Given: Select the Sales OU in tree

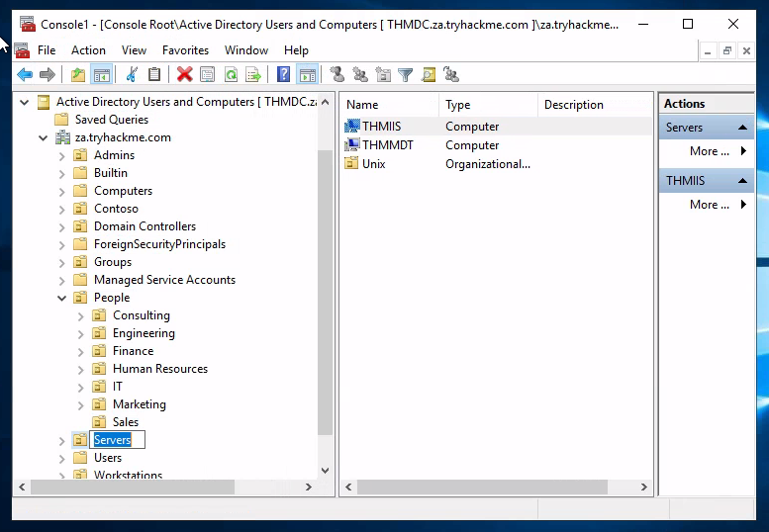Looking at the screenshot, I should (x=126, y=422).
